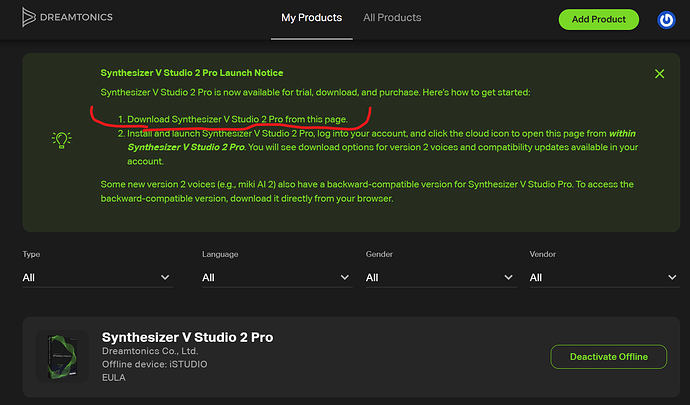Expand the Vendor filter chevron
Image resolution: width=690 pixels, height=405 pixels.
pos(672,277)
